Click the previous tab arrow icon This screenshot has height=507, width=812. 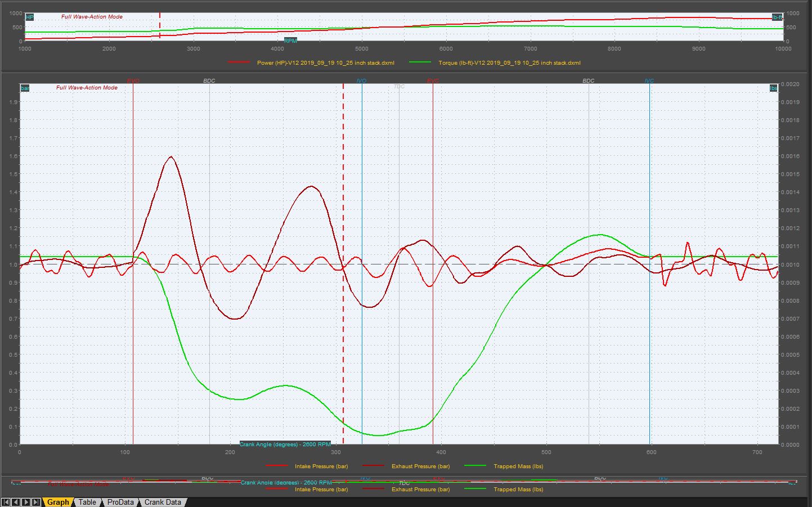click(16, 502)
